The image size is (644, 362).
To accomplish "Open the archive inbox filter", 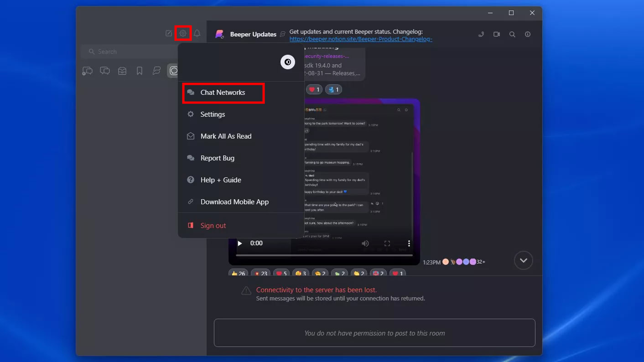I will (x=122, y=71).
